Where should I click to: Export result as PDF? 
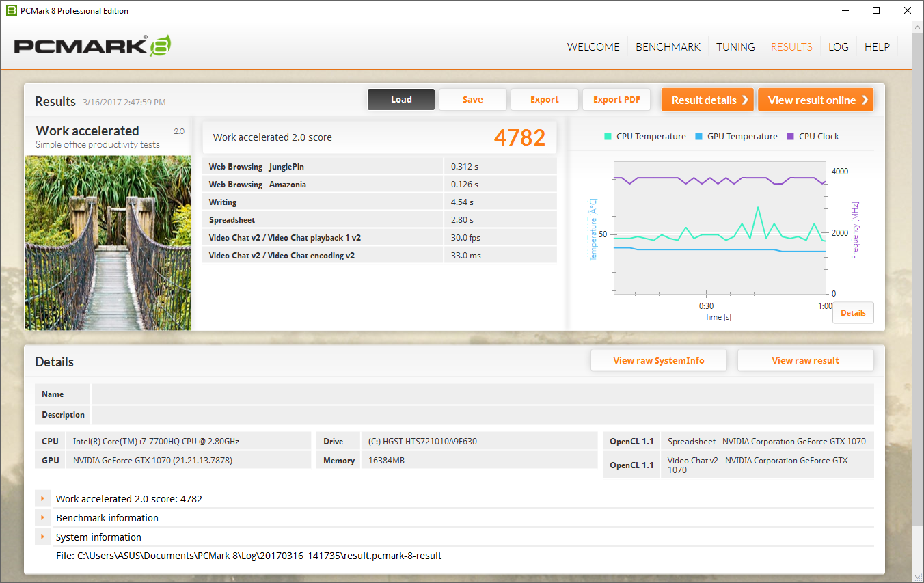616,100
